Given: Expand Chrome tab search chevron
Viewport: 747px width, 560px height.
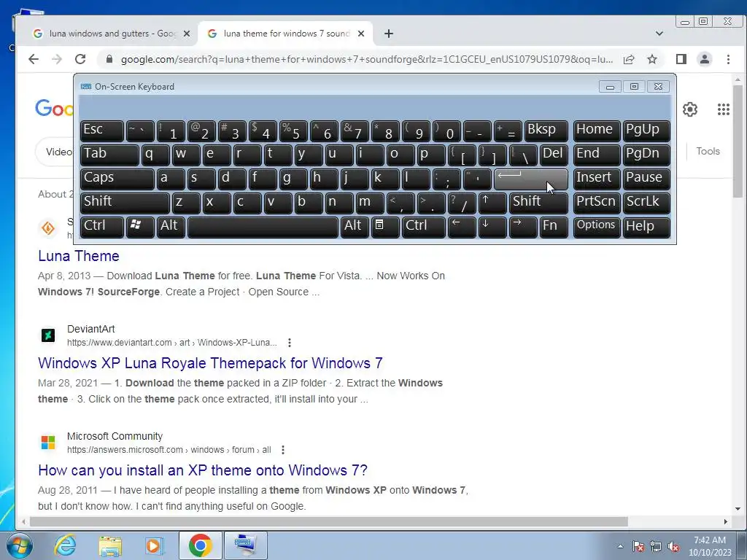Looking at the screenshot, I should point(659,34).
